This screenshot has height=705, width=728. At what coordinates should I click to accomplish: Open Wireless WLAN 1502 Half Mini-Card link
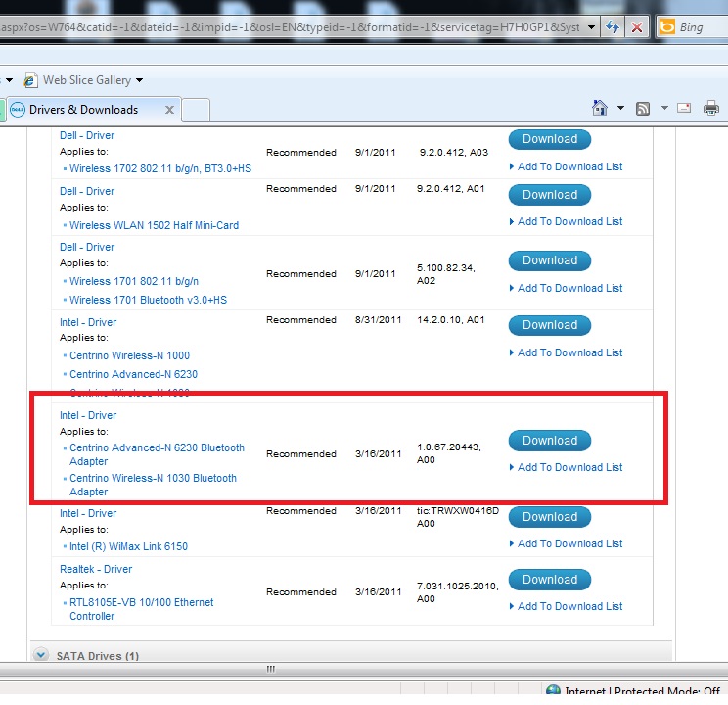(x=155, y=225)
